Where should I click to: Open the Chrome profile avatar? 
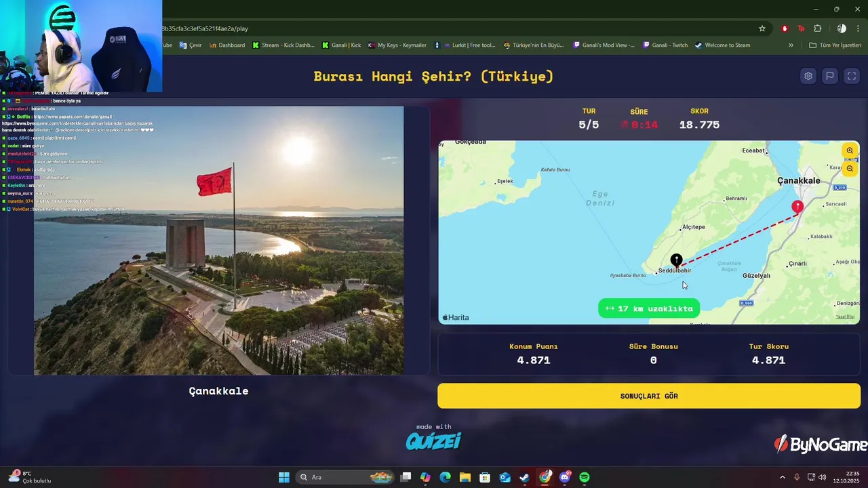(842, 28)
